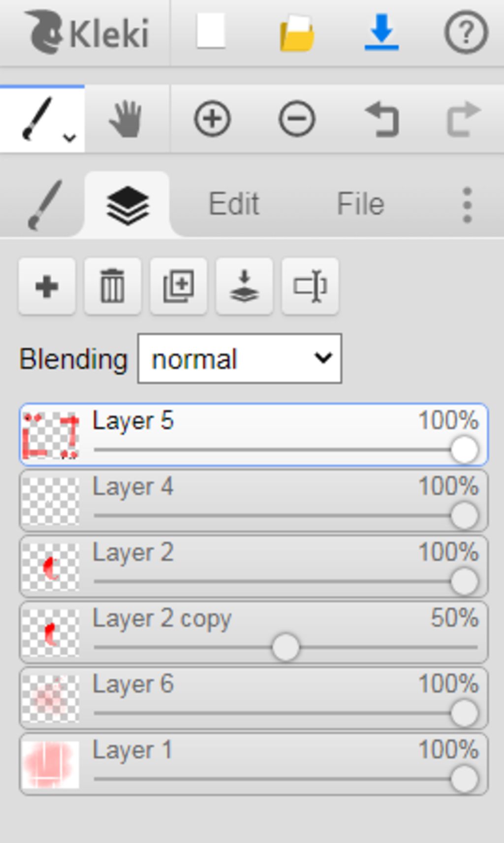Image resolution: width=504 pixels, height=843 pixels.
Task: Select the Hand pan tool
Action: click(126, 119)
